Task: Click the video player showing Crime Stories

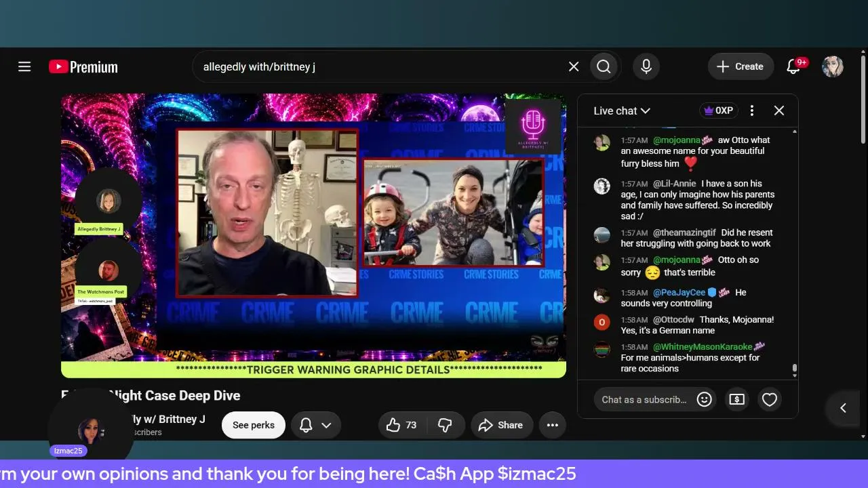Action: pos(313,235)
